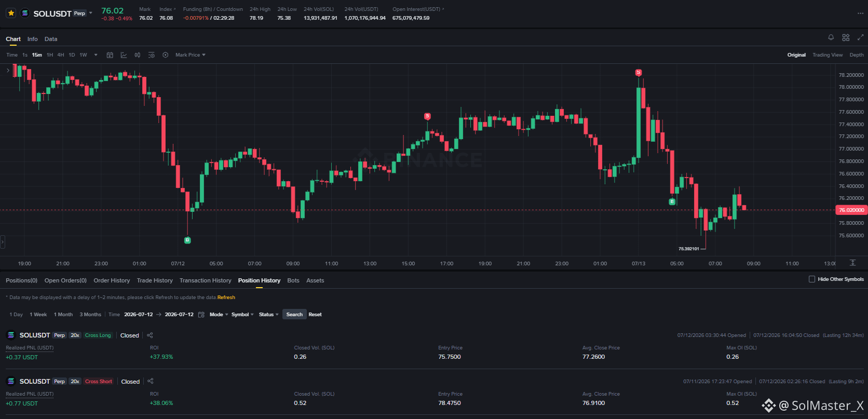Select the 1H timeframe
The width and height of the screenshot is (868, 419).
click(x=50, y=55)
